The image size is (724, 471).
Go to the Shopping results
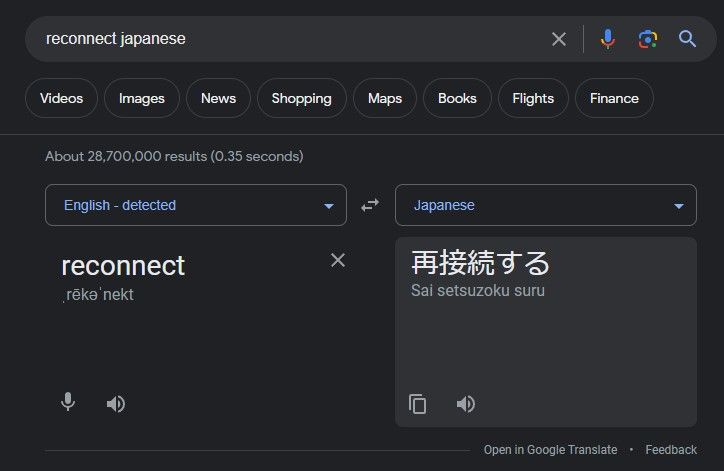click(x=301, y=98)
